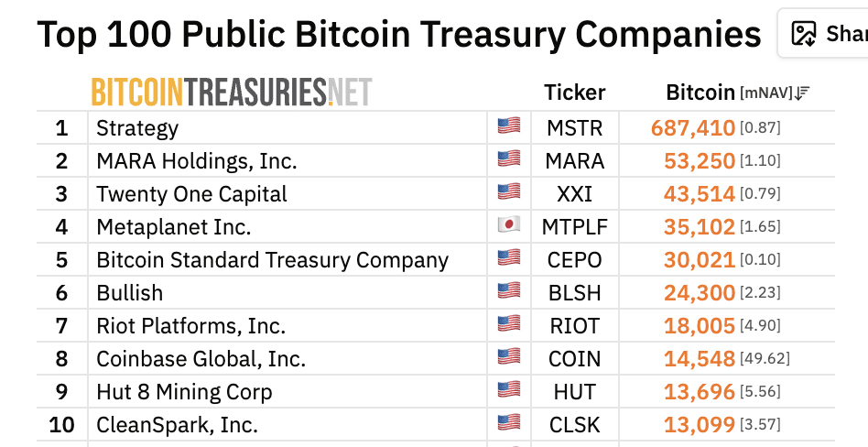Select the MSTR ticker symbol
Viewport: 868px width, 447px height.
coord(574,128)
